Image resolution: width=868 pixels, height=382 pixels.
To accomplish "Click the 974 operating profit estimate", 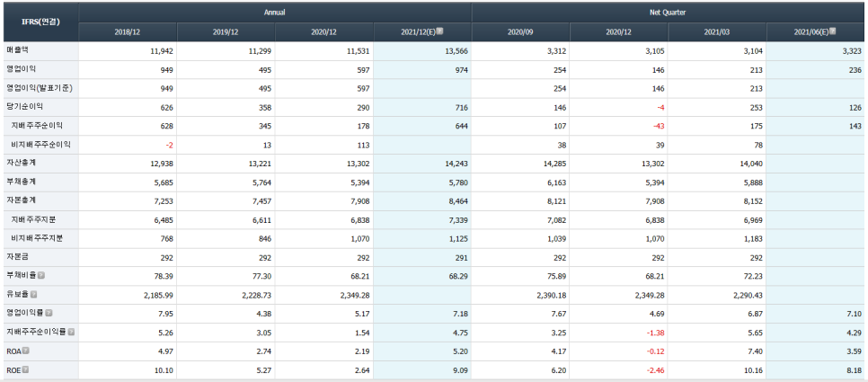I will coord(462,70).
